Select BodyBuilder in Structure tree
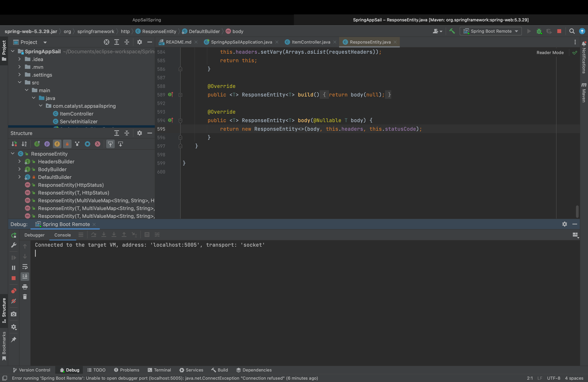Image resolution: width=588 pixels, height=382 pixels. coord(52,169)
